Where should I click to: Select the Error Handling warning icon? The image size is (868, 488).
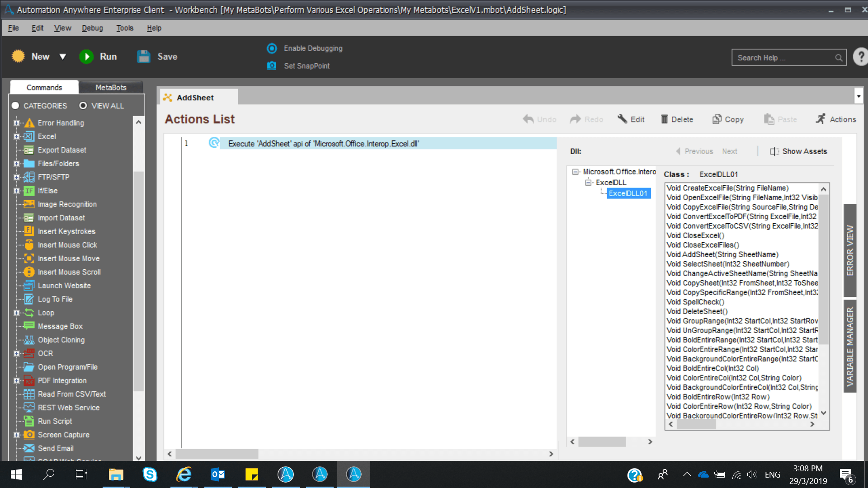[29, 123]
